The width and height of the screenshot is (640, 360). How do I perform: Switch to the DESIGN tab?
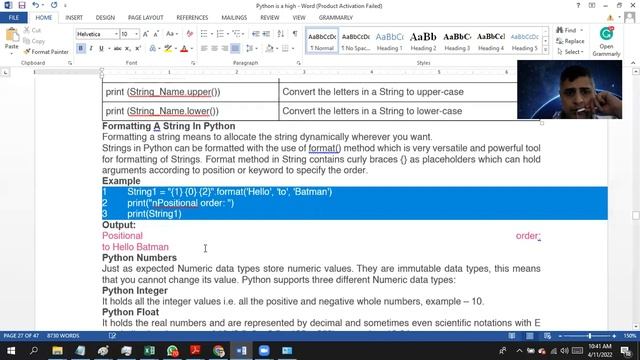pyautogui.click(x=105, y=18)
